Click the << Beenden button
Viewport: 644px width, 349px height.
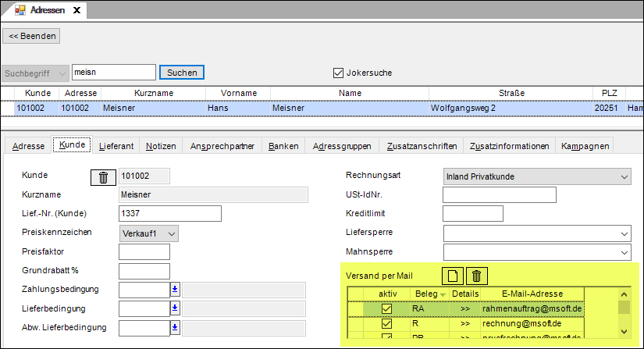32,36
